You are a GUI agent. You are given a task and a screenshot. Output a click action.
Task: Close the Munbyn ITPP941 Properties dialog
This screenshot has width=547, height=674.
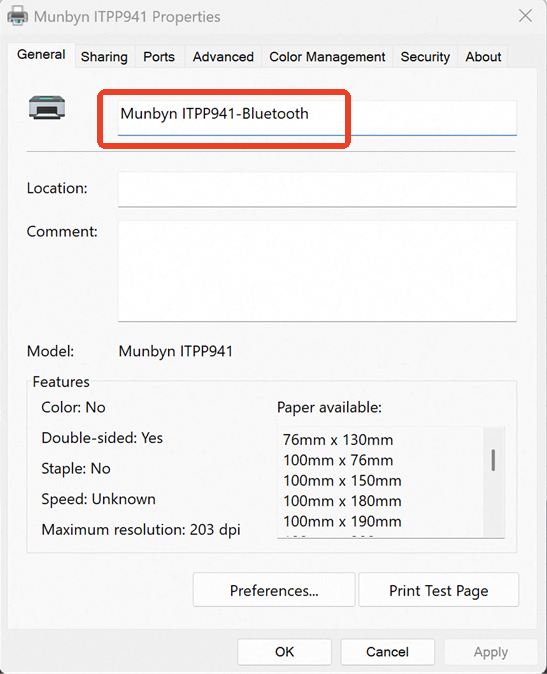(525, 16)
